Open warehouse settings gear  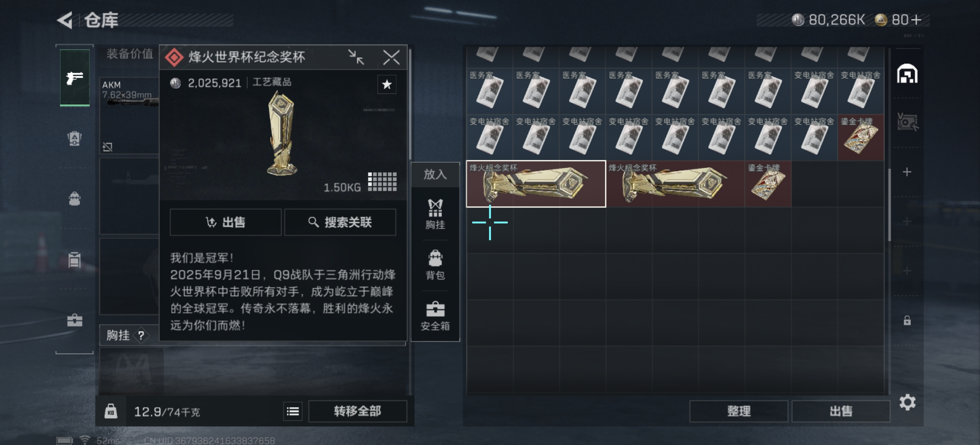click(907, 402)
